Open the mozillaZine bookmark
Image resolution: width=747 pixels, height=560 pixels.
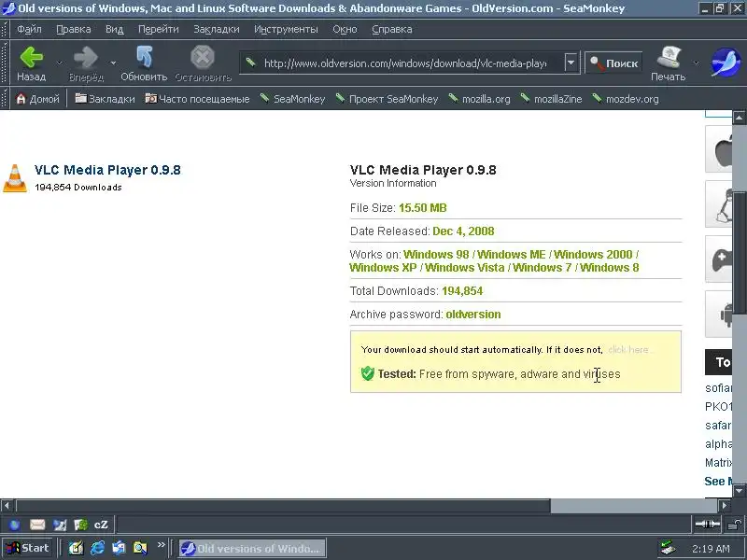(551, 99)
